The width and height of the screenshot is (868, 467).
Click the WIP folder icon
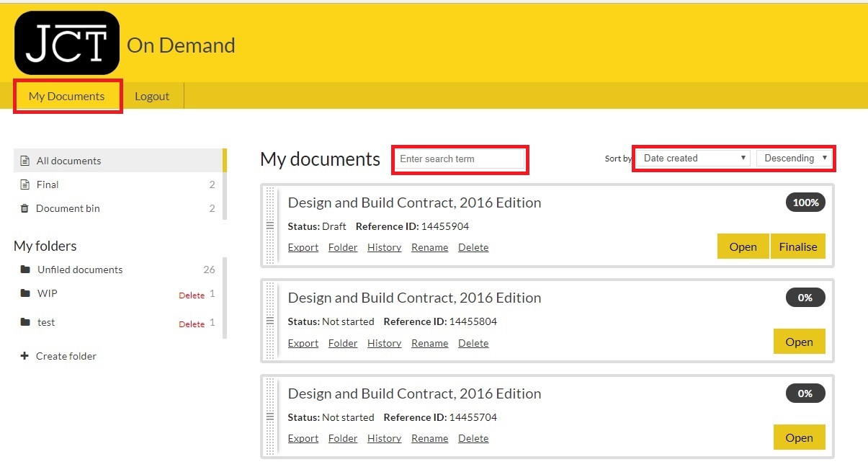pos(25,293)
